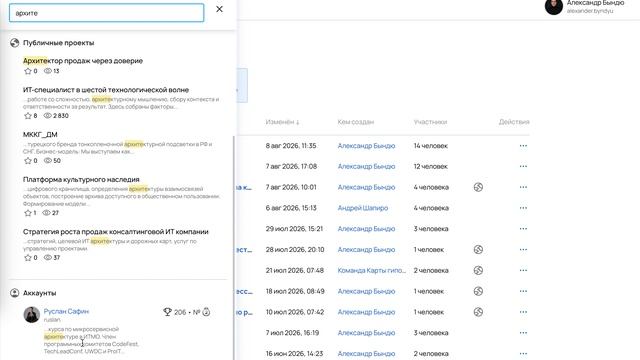Image resolution: width=640 pixels, height=360 pixels.
Task: Star the "Архитектор продаж через доверие" project
Action: point(28,71)
